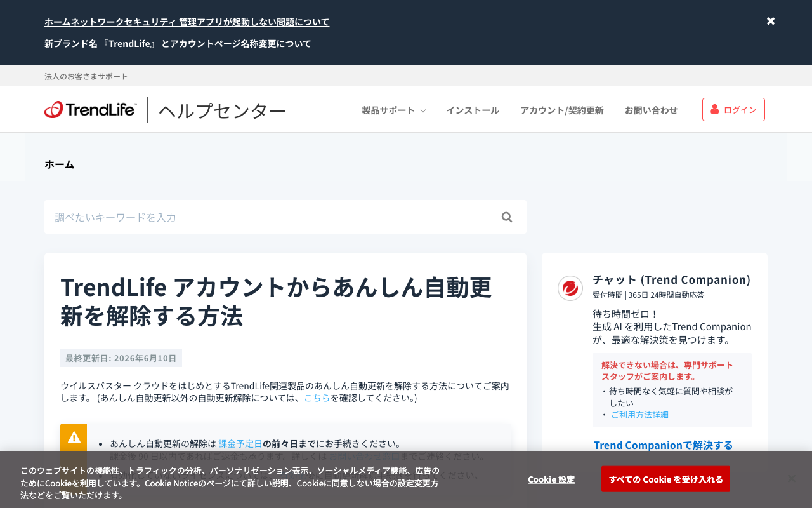Viewport: 812px width, 508px height.
Task: Accept all cookies button
Action: point(665,479)
